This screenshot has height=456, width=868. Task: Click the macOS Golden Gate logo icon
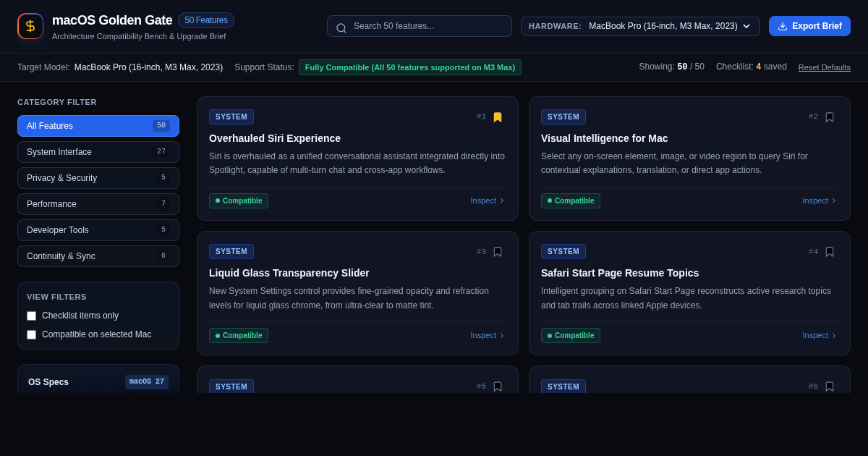click(x=30, y=26)
